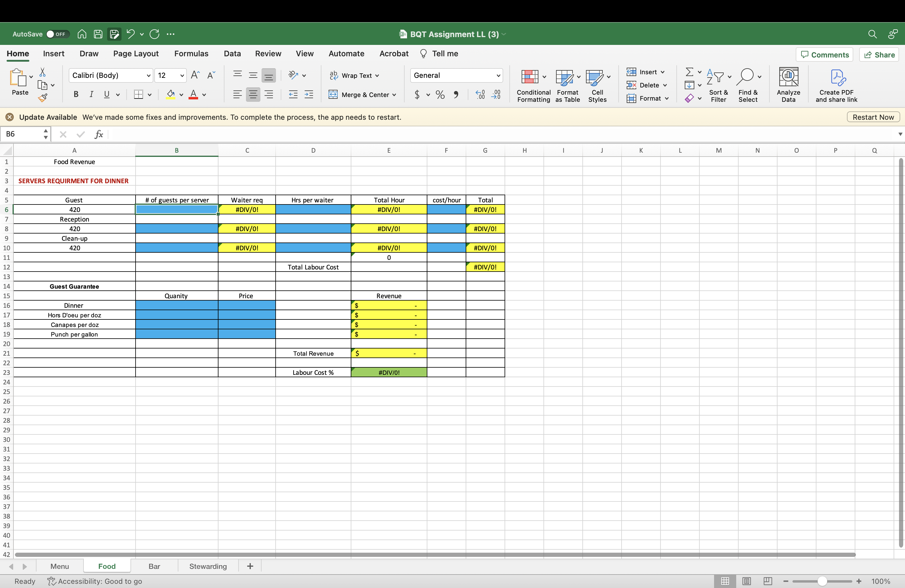Toggle bold formatting on selected cell
The image size is (905, 588).
[75, 94]
